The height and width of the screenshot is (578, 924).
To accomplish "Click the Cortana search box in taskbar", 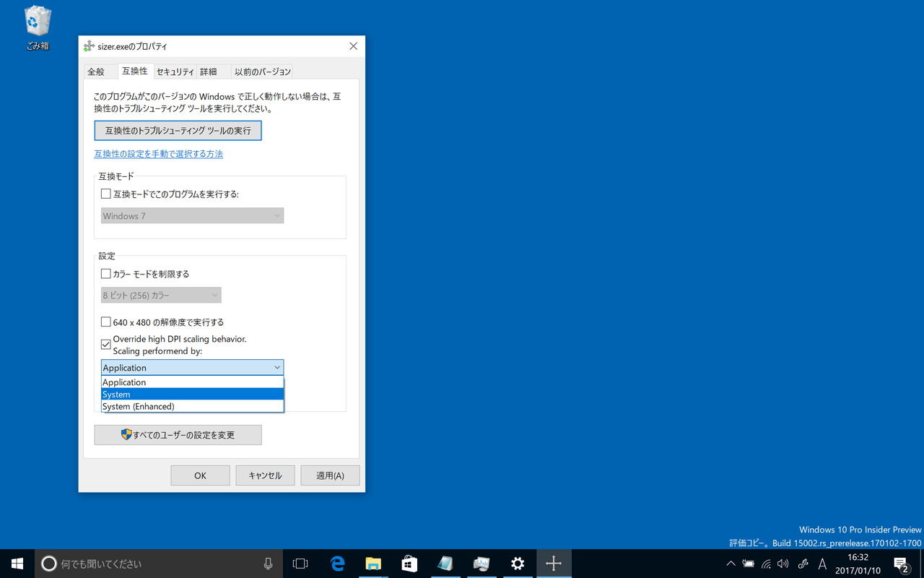I will coord(144,563).
